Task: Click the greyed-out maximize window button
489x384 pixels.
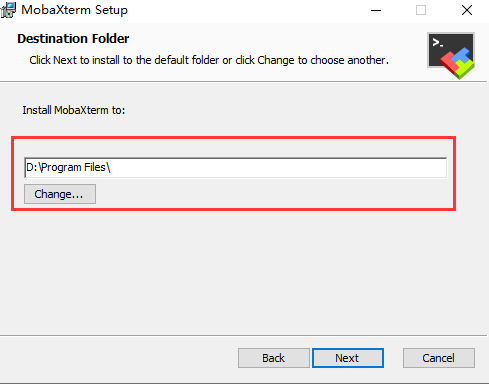Action: coord(421,10)
